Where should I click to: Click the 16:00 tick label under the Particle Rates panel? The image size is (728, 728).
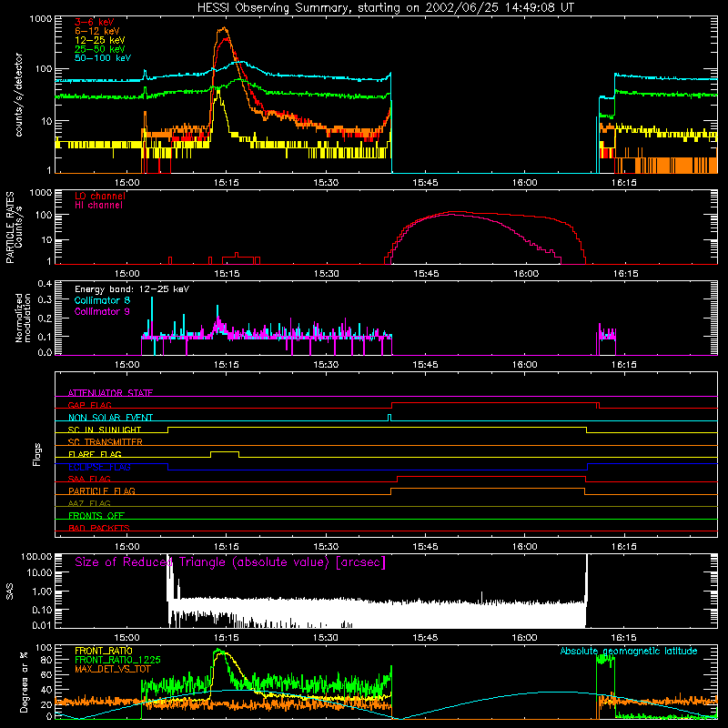click(526, 274)
